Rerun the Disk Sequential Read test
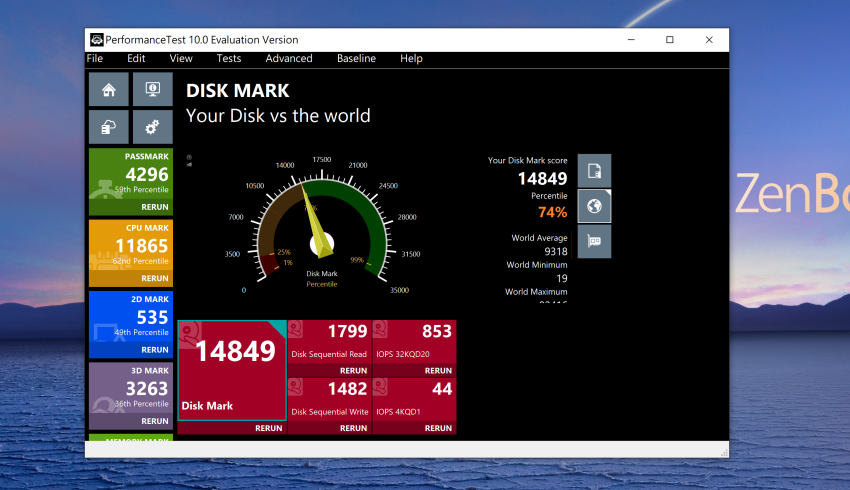The image size is (850, 490). [x=353, y=371]
